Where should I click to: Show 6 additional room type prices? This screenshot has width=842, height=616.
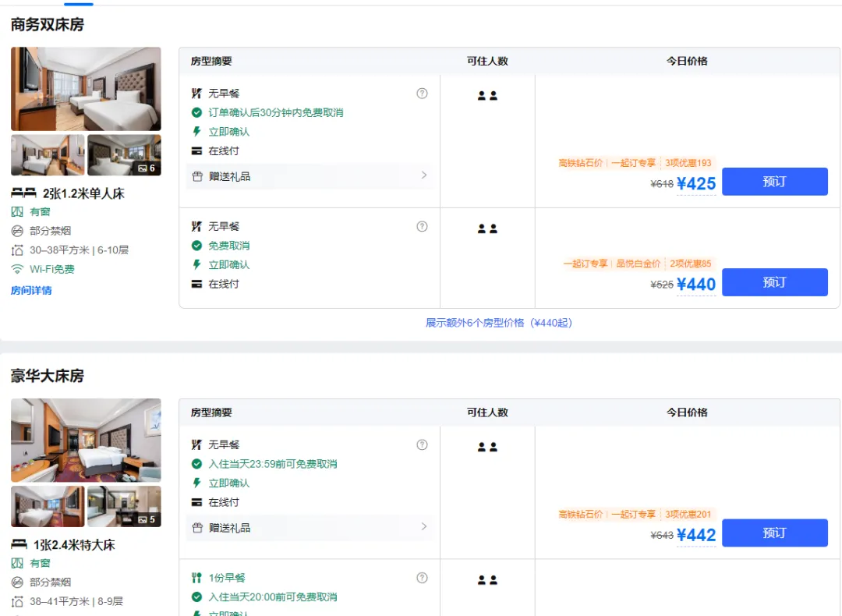[498, 323]
